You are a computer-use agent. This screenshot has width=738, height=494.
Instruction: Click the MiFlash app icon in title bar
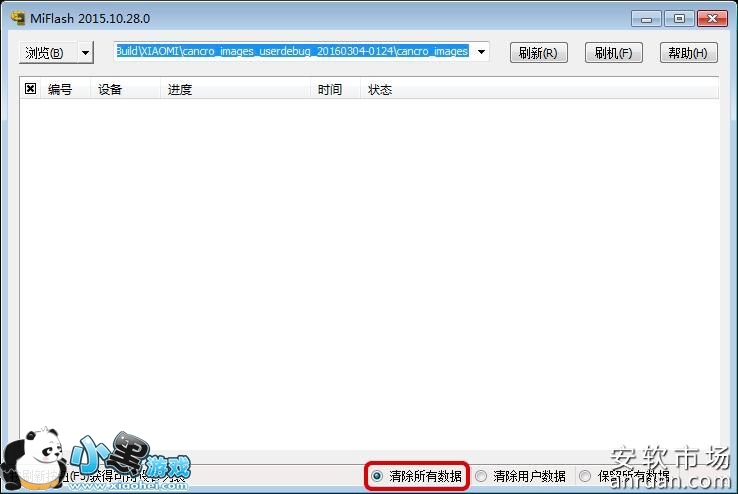click(18, 18)
